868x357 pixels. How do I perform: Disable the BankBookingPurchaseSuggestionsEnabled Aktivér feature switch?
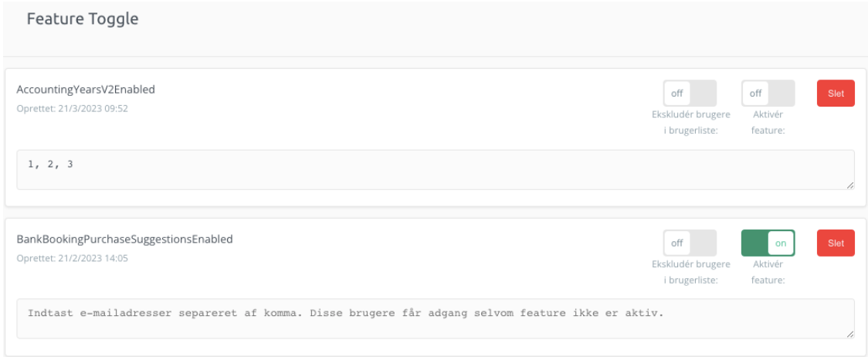coord(768,243)
